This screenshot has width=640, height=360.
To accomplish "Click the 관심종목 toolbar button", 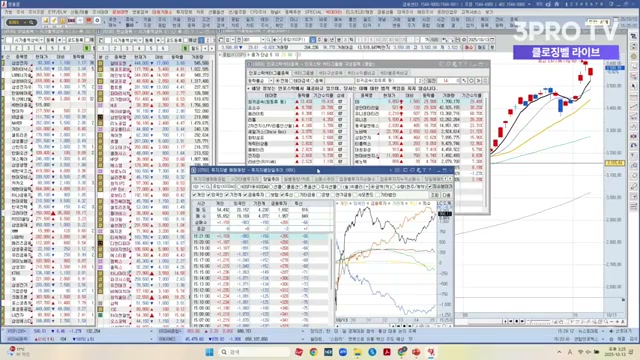I will coord(191,22).
